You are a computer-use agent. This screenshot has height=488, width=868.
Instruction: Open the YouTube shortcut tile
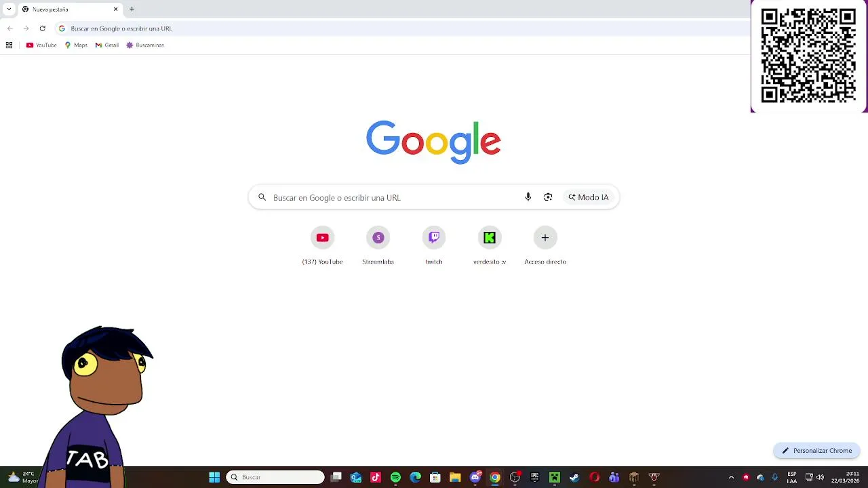click(x=322, y=245)
